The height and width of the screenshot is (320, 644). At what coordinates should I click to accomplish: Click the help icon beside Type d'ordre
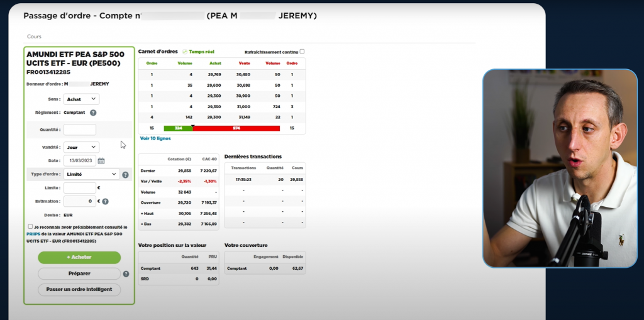click(x=125, y=175)
